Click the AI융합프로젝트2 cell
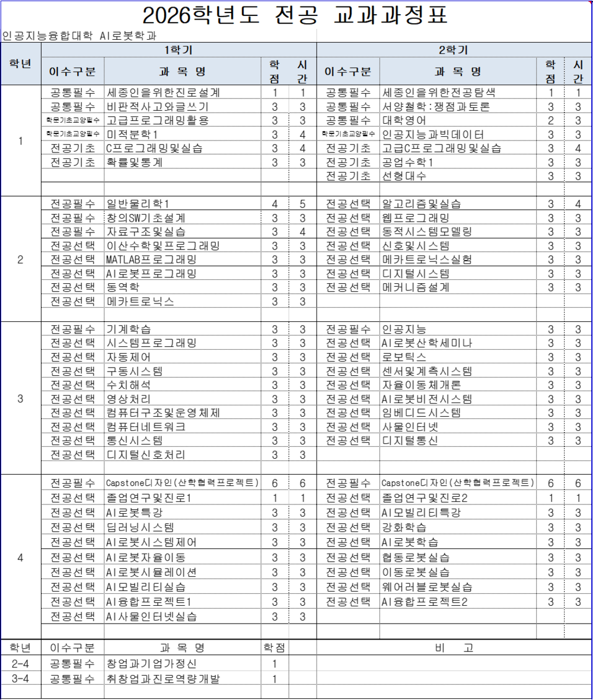Viewport: 593px width, 700px height. (458, 602)
